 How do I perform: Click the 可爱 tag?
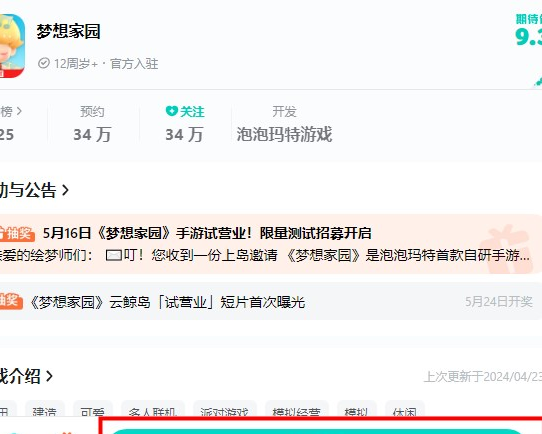click(x=93, y=410)
